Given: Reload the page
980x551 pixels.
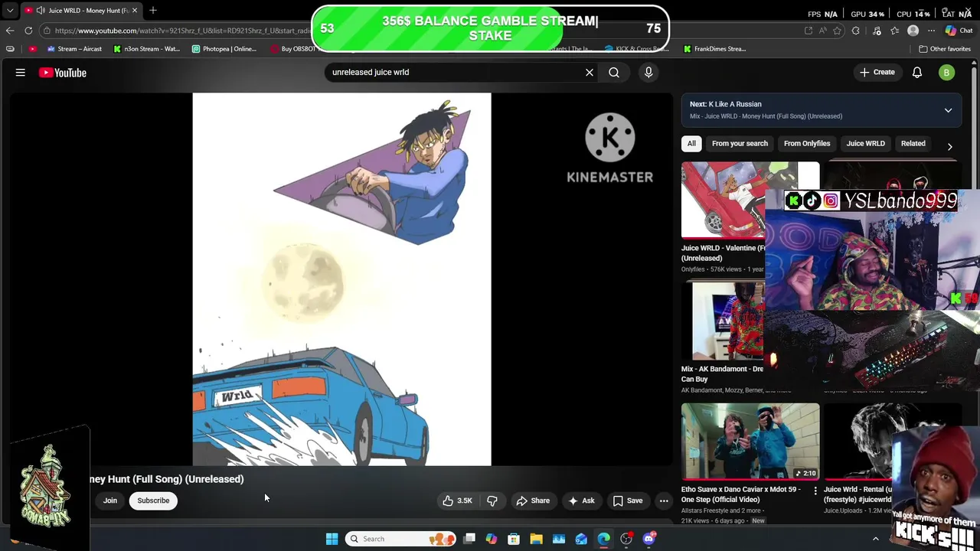Looking at the screenshot, I should [x=28, y=31].
